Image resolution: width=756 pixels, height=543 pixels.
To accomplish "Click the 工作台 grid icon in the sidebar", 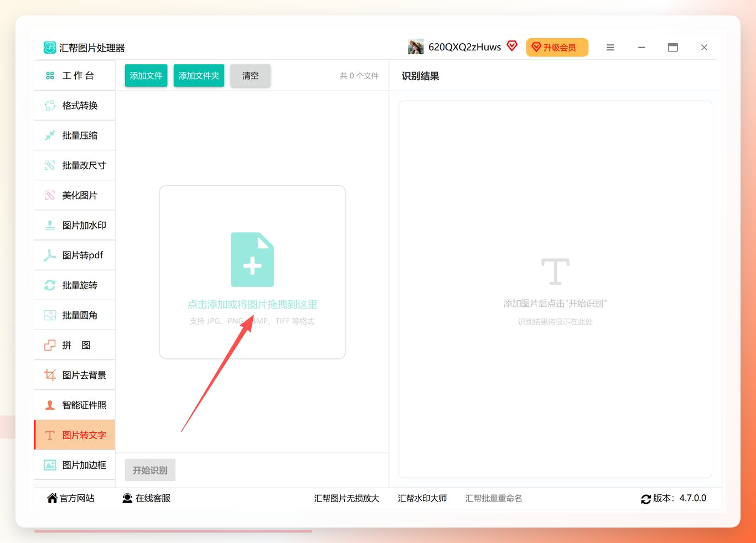I will [x=50, y=76].
